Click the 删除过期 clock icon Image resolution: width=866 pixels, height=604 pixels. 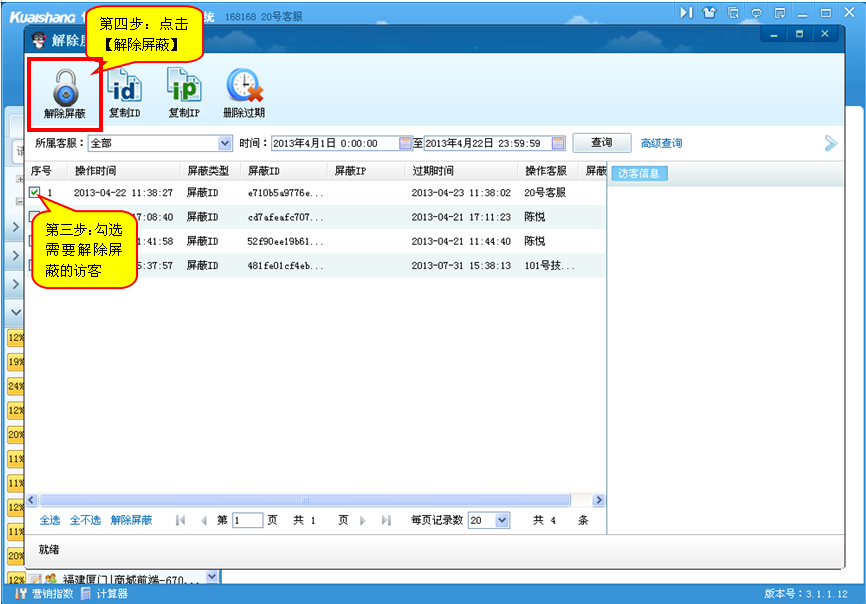click(x=244, y=88)
